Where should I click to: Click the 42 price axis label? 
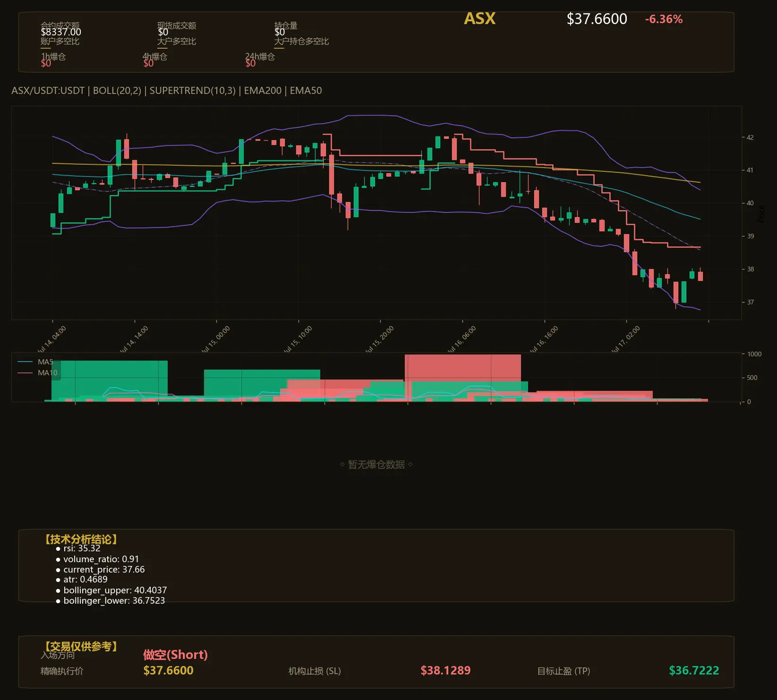point(750,137)
